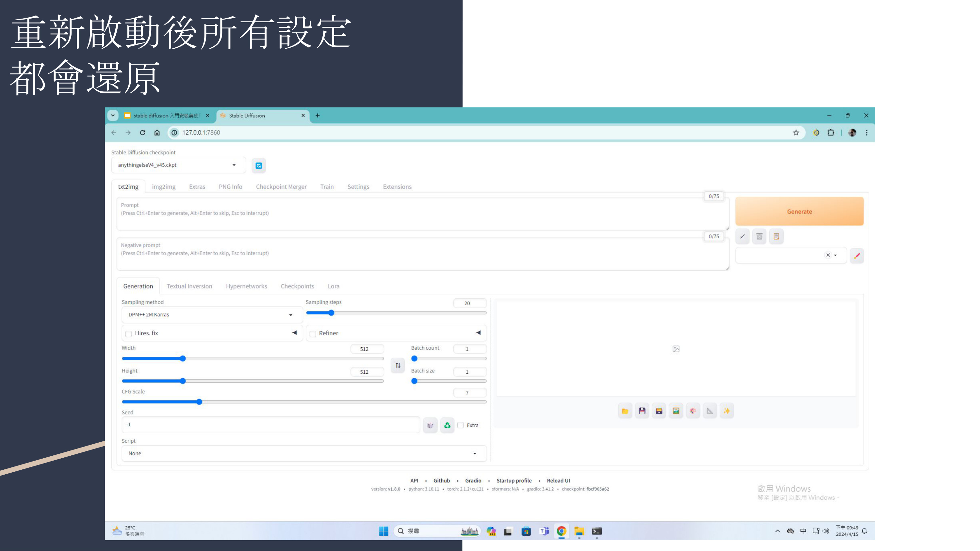
Task: Expand the Hires. fix section arrow
Action: pyautogui.click(x=294, y=333)
